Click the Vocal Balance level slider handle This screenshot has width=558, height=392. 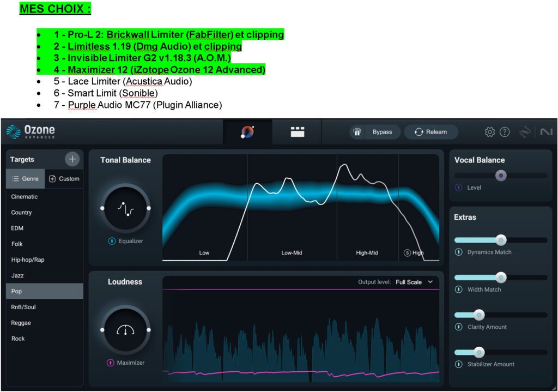point(501,176)
